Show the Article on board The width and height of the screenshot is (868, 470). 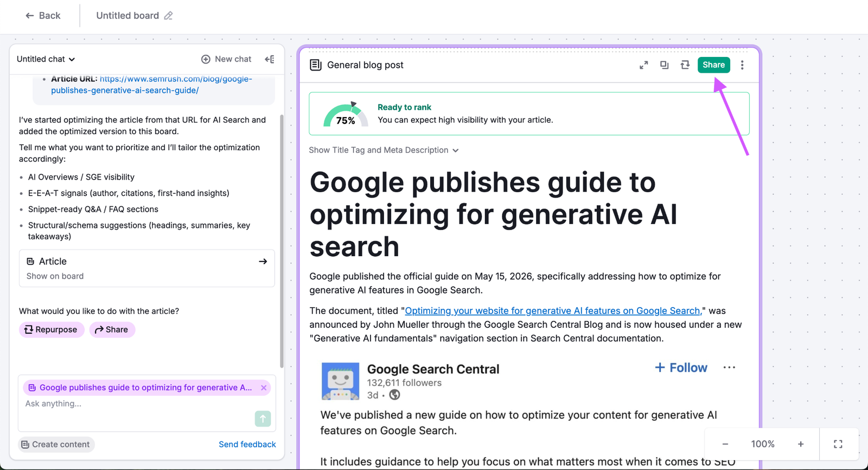tap(147, 268)
